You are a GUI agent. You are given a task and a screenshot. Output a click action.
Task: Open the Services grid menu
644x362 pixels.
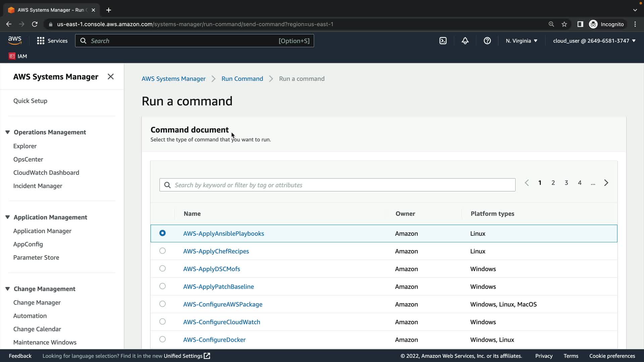[x=52, y=41]
